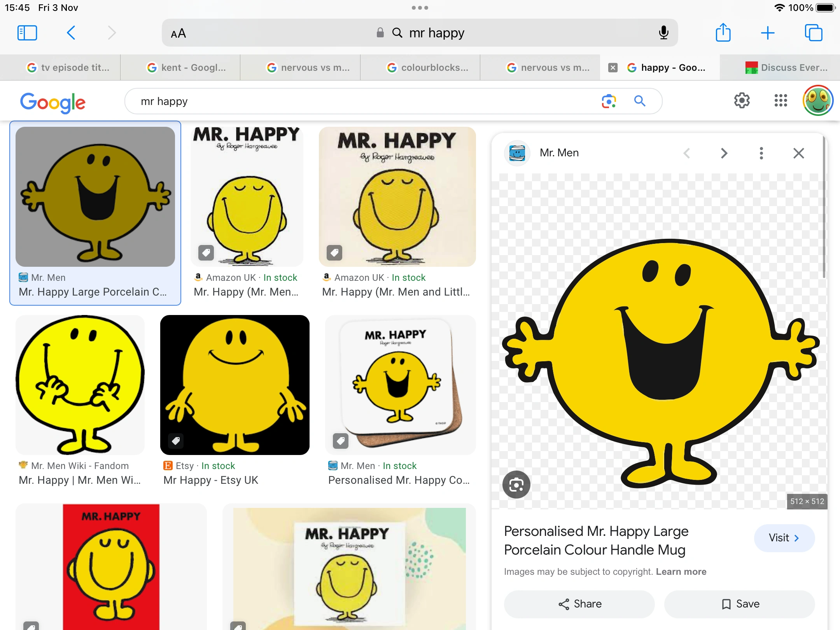This screenshot has height=630, width=840.
Task: Tap the microphone dictation icon
Action: [x=663, y=33]
